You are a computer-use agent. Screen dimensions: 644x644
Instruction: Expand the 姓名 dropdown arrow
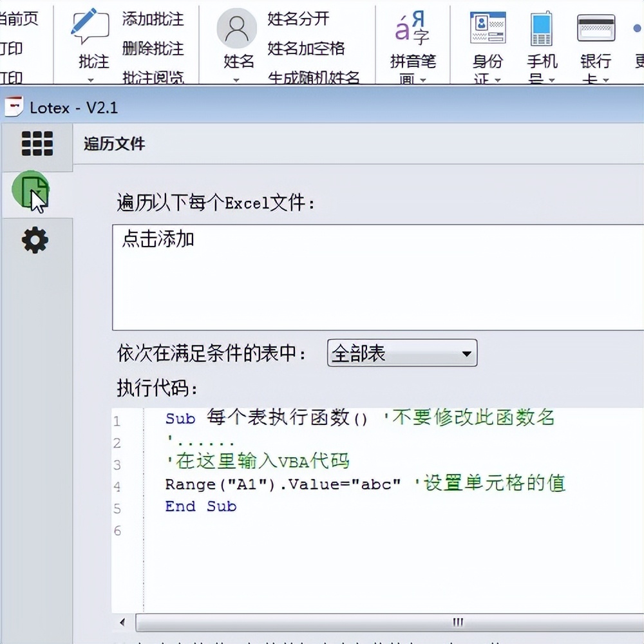236,80
